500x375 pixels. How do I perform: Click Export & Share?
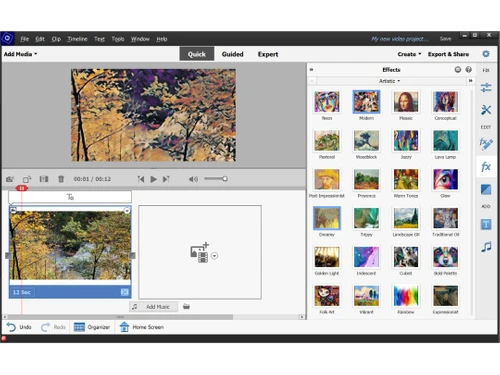click(x=448, y=54)
